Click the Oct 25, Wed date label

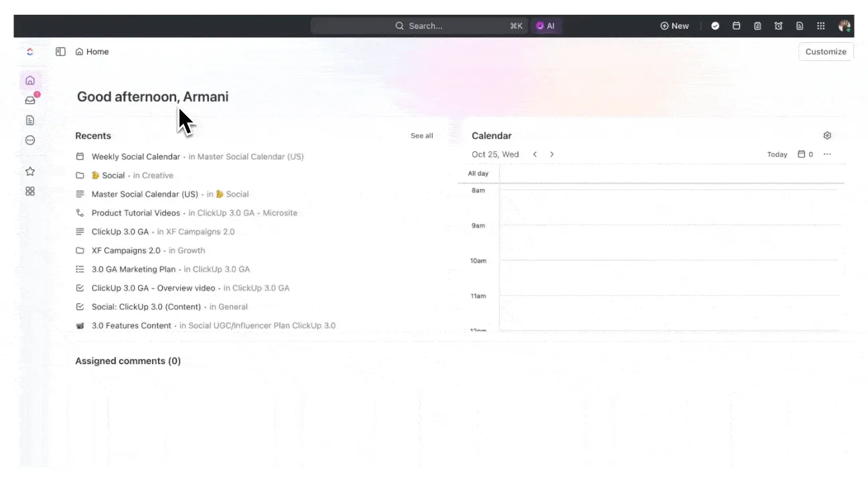click(x=495, y=155)
